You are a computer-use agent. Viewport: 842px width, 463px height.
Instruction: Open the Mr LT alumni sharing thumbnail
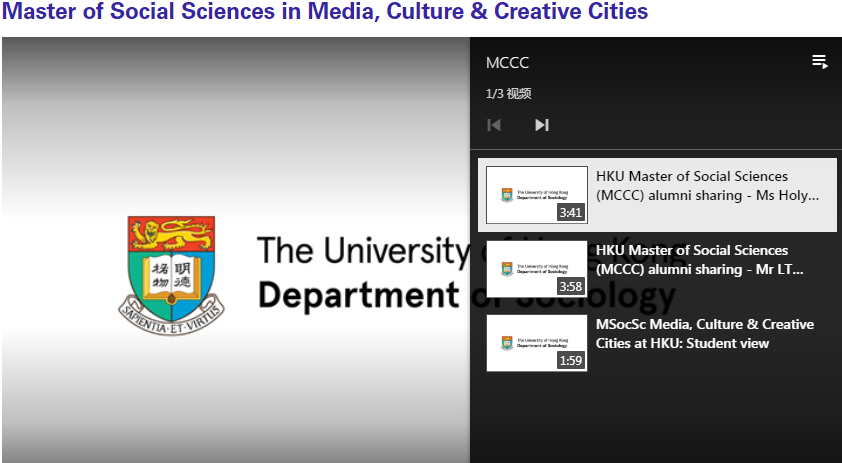536,269
